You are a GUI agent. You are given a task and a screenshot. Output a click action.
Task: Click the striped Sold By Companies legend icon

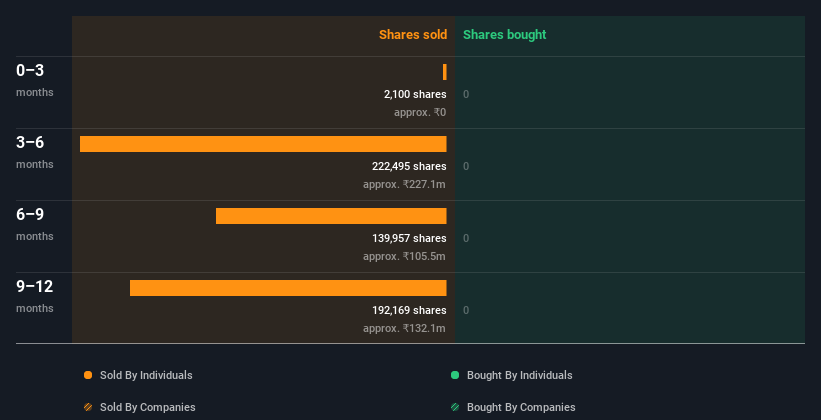tap(88, 407)
